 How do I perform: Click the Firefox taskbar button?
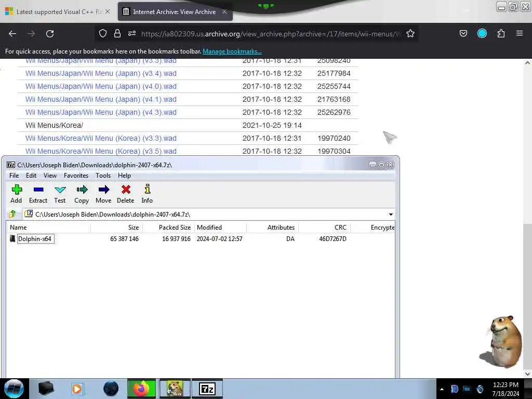[x=141, y=389]
